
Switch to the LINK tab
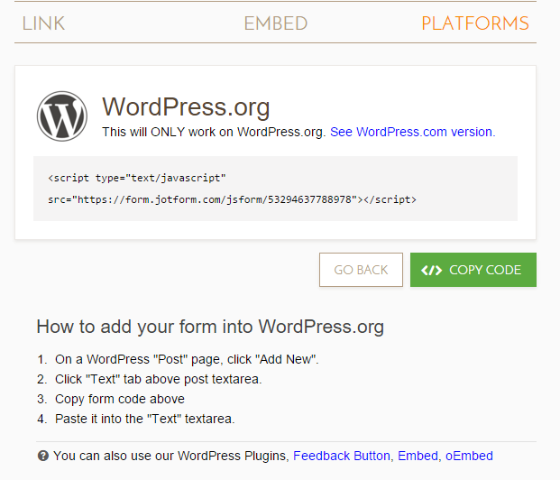coord(43,24)
